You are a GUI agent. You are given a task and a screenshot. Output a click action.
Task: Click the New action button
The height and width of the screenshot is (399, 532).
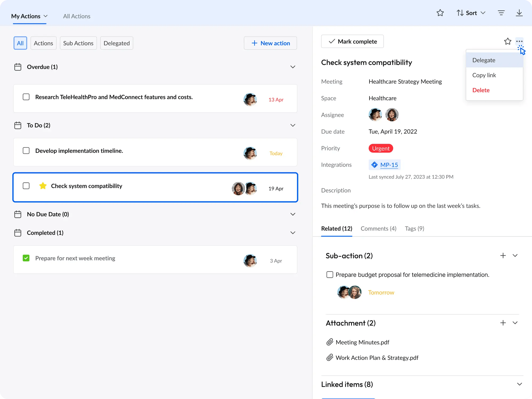tap(270, 43)
